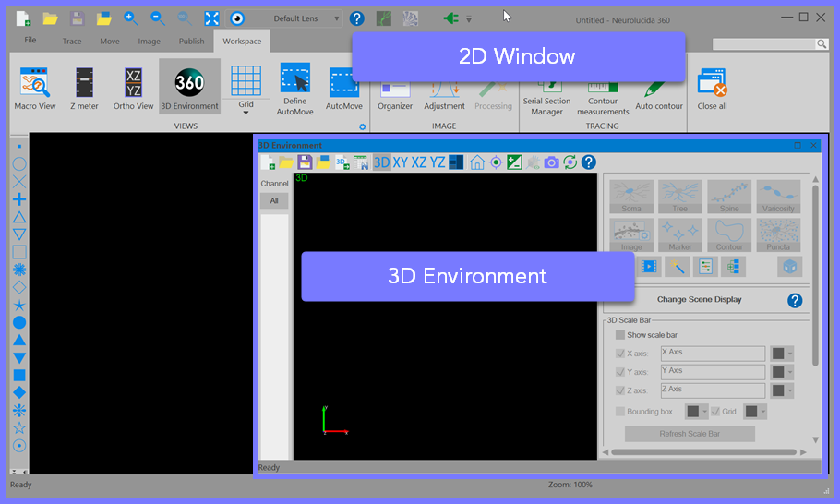Open the Macro View window
This screenshot has width=840, height=504.
pyautogui.click(x=35, y=89)
